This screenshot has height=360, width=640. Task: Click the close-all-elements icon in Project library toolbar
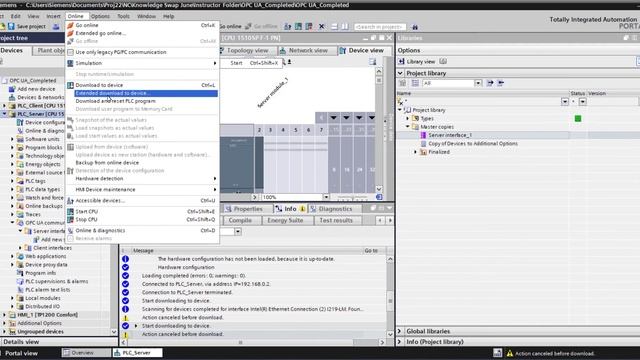click(x=501, y=83)
